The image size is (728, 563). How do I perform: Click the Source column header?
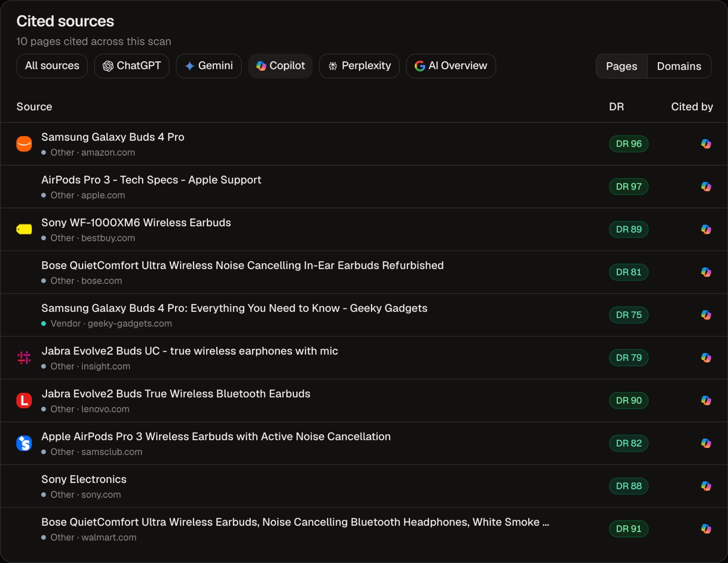[x=34, y=107]
